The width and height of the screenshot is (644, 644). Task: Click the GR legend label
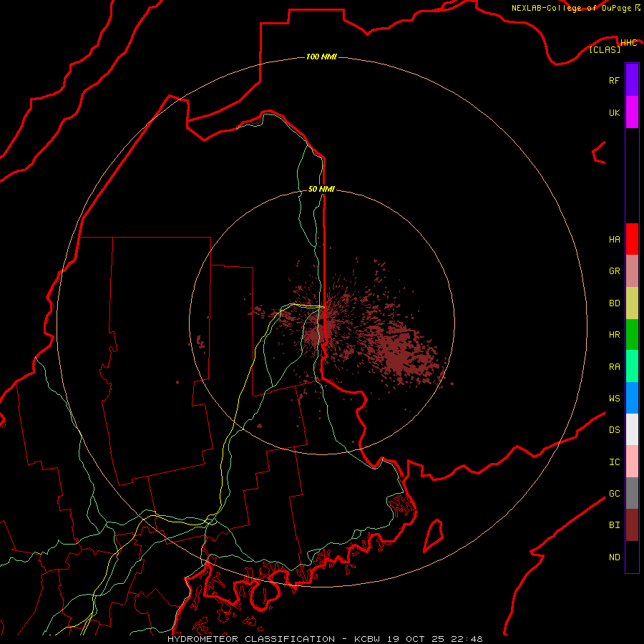614,271
